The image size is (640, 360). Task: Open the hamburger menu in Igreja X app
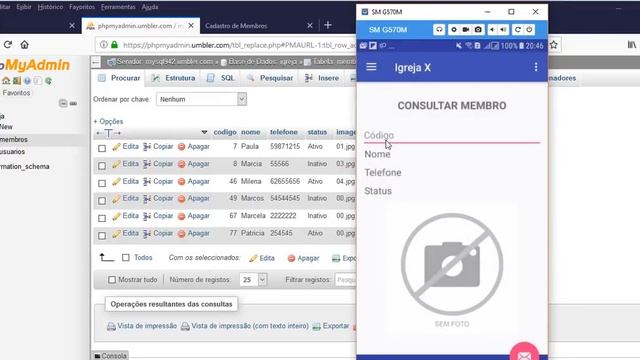click(371, 67)
